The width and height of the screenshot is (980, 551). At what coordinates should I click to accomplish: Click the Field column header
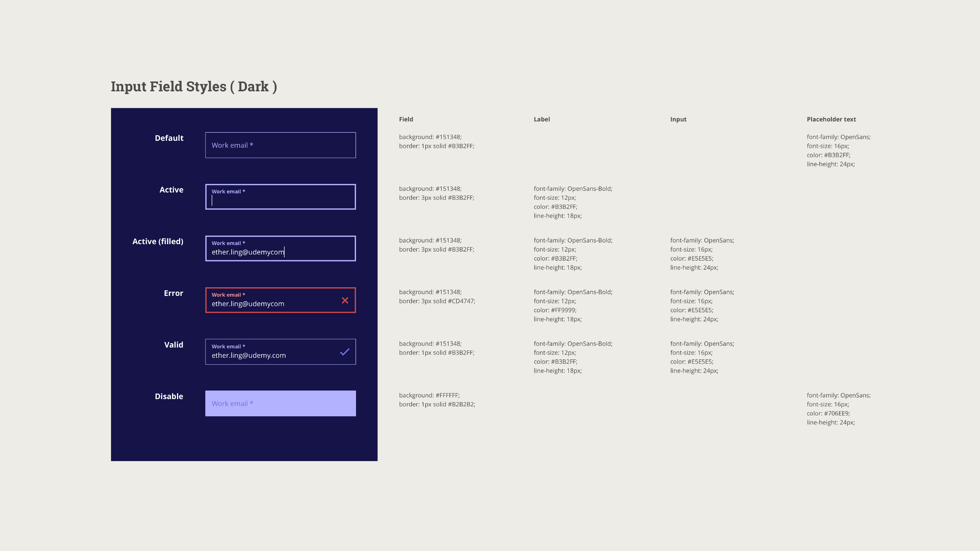[x=406, y=119]
